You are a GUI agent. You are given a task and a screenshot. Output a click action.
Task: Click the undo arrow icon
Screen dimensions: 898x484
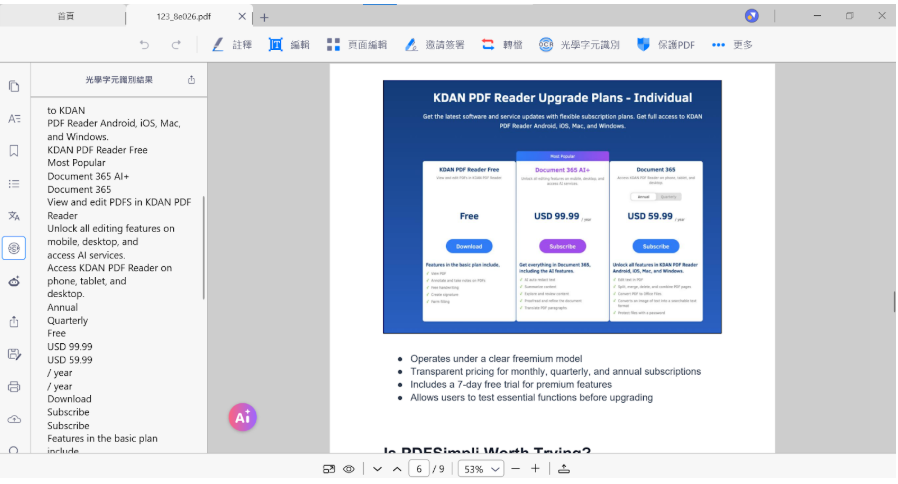click(144, 45)
